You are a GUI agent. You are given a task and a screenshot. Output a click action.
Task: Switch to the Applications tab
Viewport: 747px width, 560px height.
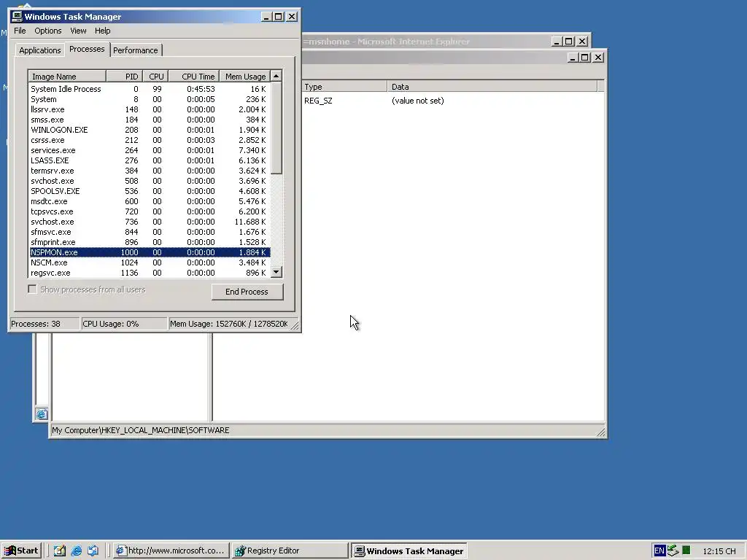point(39,50)
